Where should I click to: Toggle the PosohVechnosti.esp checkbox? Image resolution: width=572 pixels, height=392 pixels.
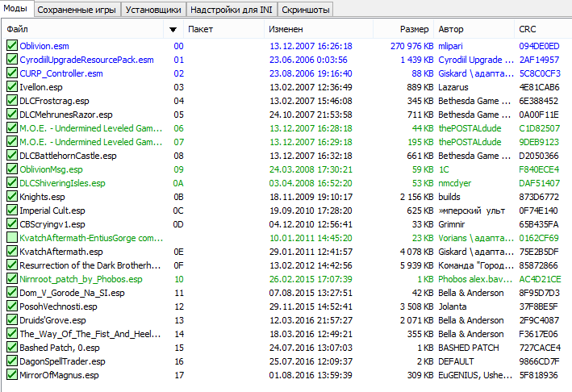(x=12, y=306)
